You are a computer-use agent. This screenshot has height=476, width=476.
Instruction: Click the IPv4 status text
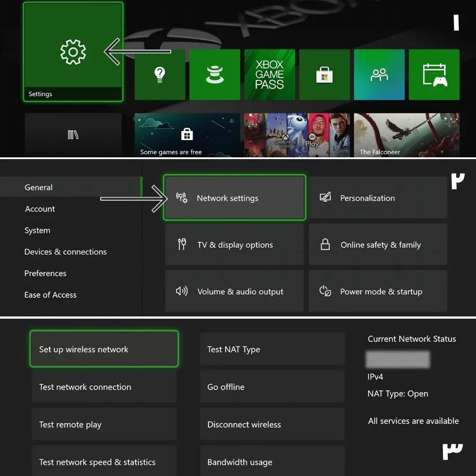coord(375,377)
